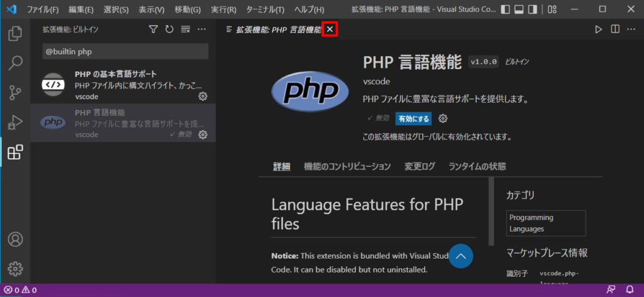
Task: Click the filter extensions funnel icon
Action: pos(153,29)
